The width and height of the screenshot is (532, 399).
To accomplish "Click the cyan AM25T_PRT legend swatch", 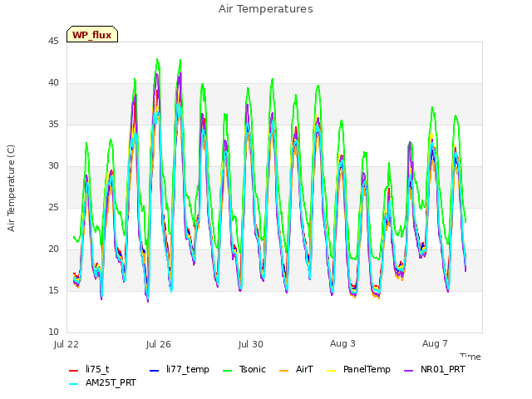I will point(74,384).
